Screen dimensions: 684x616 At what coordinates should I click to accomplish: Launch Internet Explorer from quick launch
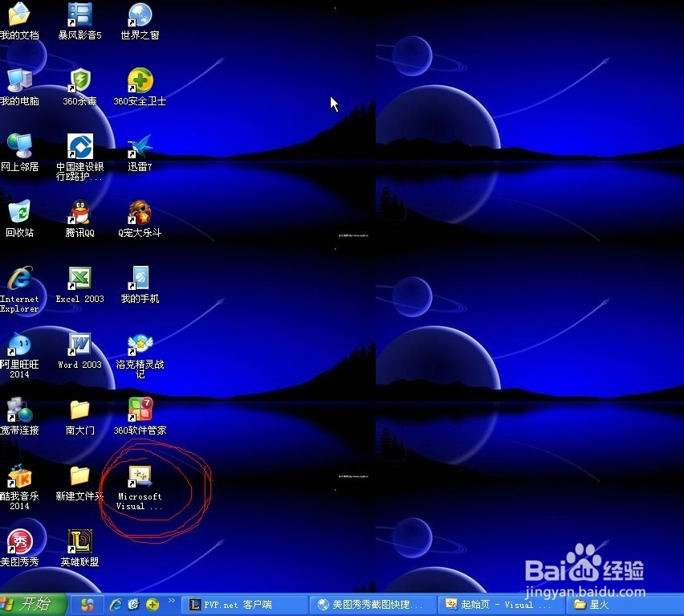(116, 605)
